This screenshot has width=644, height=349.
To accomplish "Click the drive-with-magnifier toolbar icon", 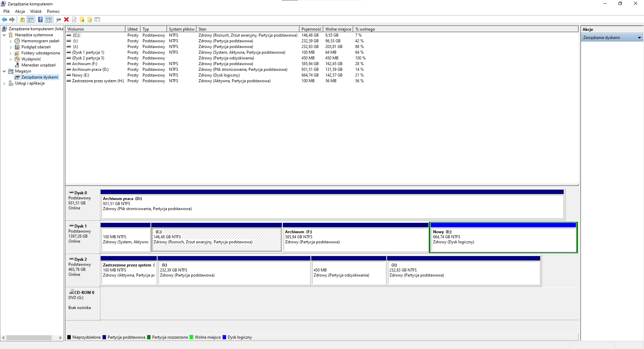I will point(59,19).
